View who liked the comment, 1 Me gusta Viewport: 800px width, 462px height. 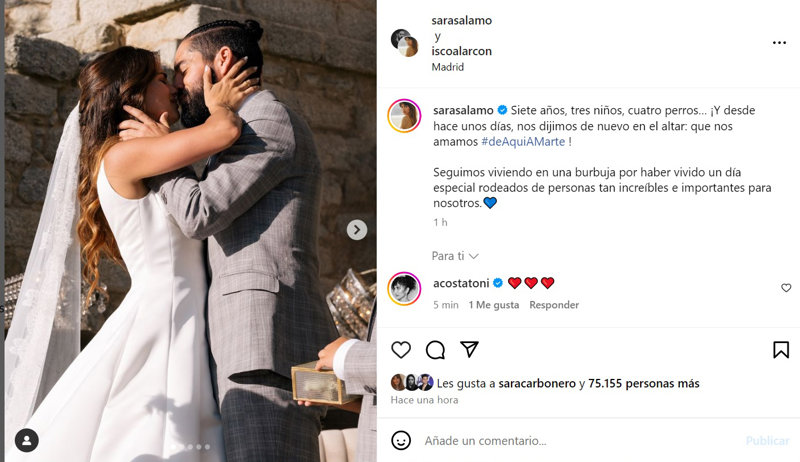coord(493,305)
